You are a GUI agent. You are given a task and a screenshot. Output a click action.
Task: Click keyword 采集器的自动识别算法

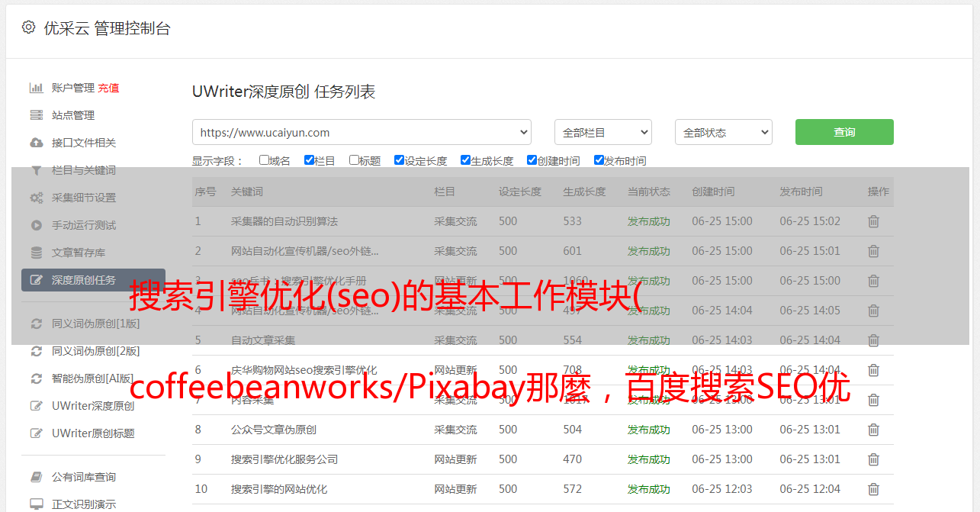284,221
